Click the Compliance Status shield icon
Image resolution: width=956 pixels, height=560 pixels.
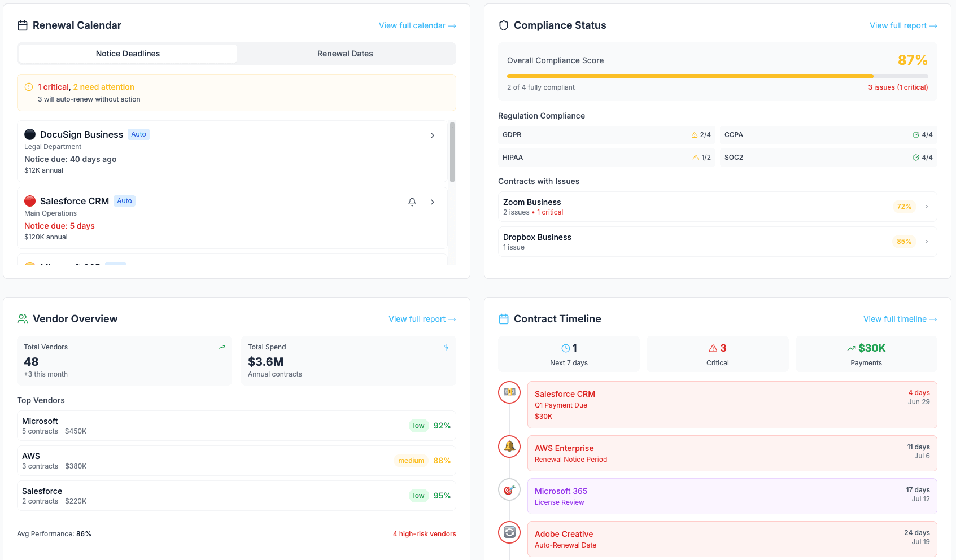coord(503,25)
